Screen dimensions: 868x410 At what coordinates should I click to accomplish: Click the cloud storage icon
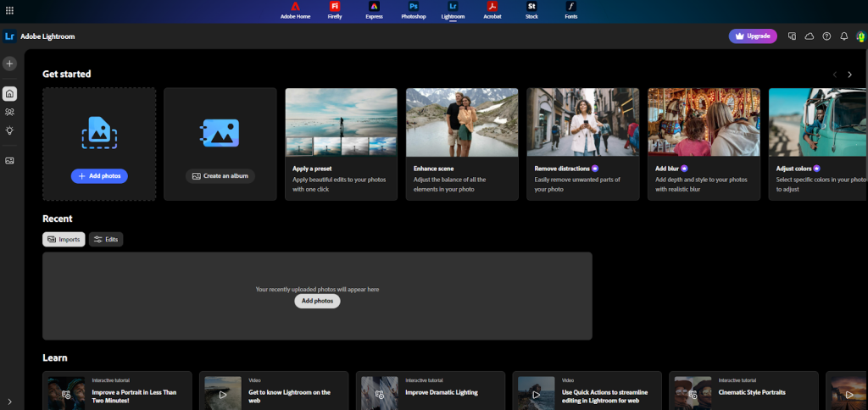click(809, 36)
